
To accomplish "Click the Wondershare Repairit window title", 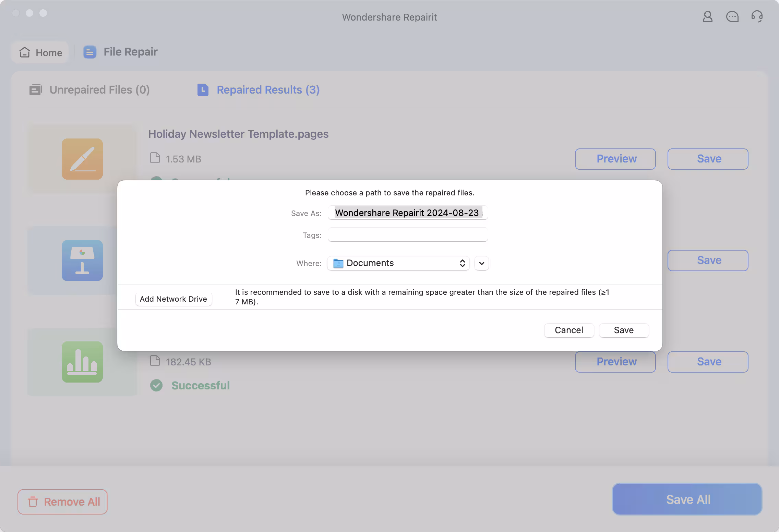I will tap(389, 17).
